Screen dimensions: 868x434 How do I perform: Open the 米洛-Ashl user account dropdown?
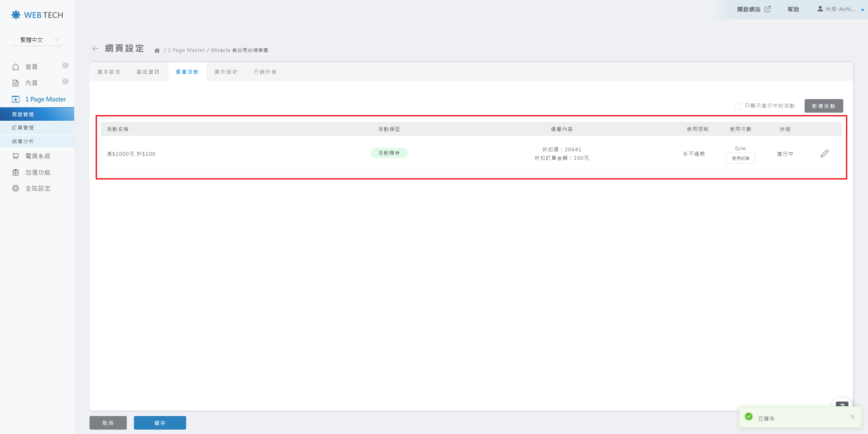coord(840,9)
